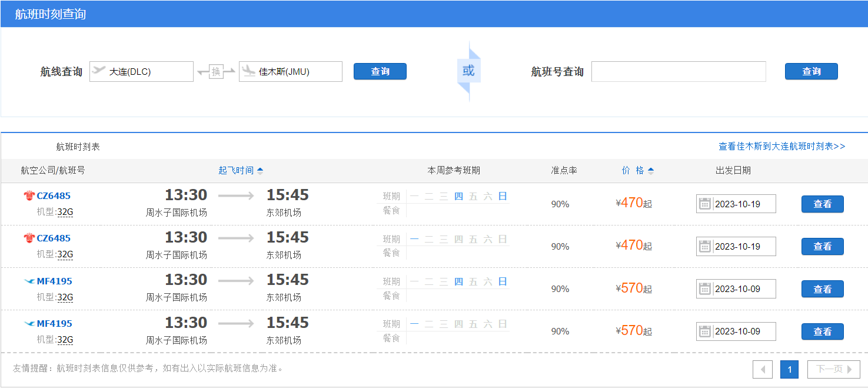This screenshot has width=868, height=388.
Task: Click China Southern logo in first CZ6485 row
Action: 29,195
